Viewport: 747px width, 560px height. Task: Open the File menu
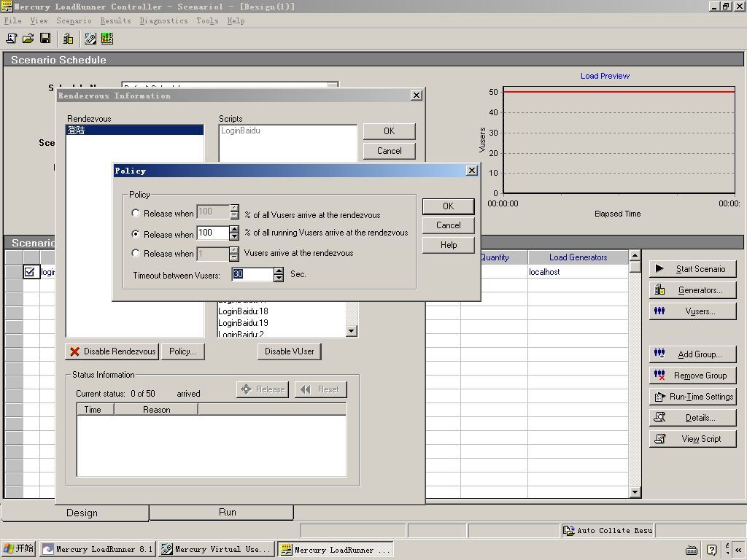pos(13,21)
